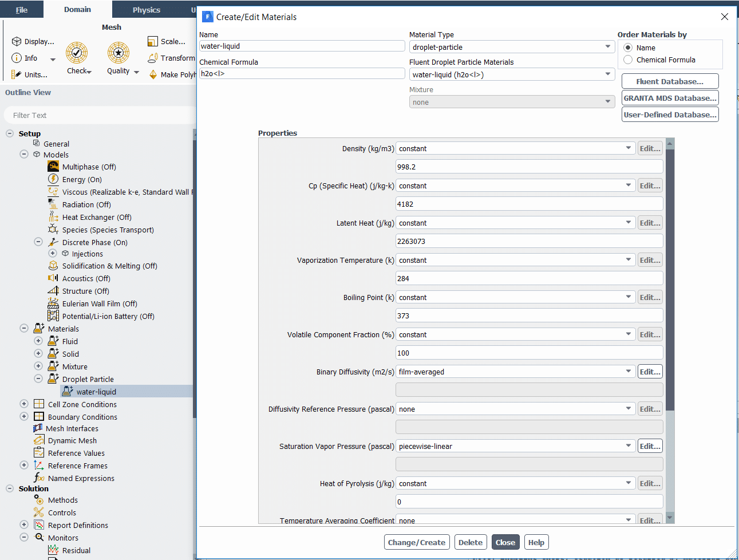Open the Fluent Database button
739x560 pixels.
pyautogui.click(x=669, y=81)
